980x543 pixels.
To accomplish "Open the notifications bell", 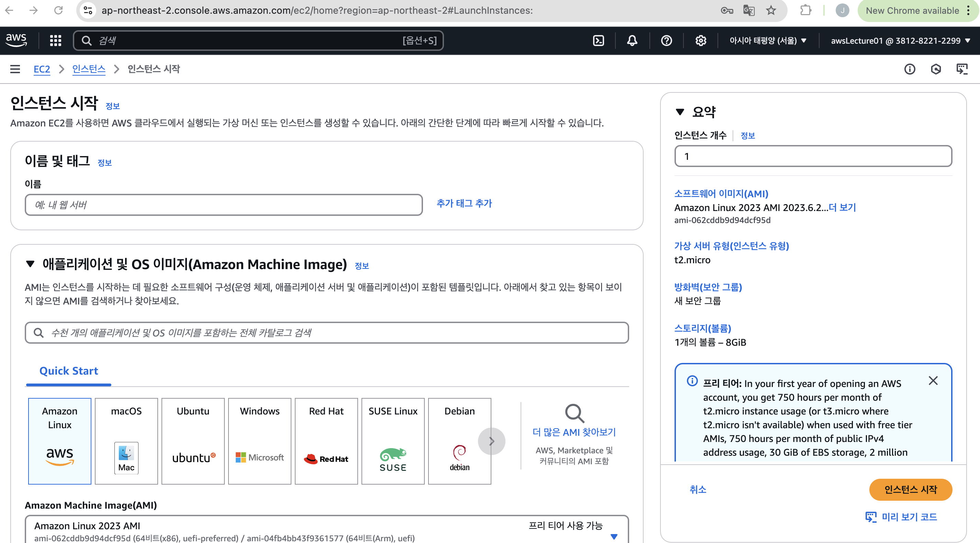I will tap(632, 40).
